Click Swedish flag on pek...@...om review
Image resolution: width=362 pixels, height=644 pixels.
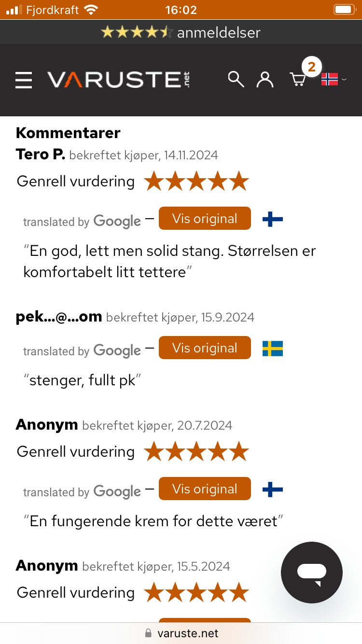point(272,349)
